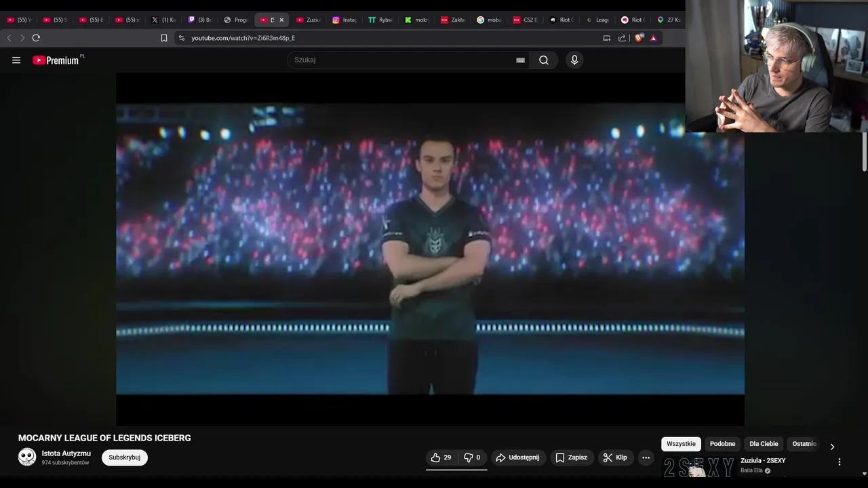Reload the page with refresh icon
The height and width of the screenshot is (488, 868).
tap(36, 38)
